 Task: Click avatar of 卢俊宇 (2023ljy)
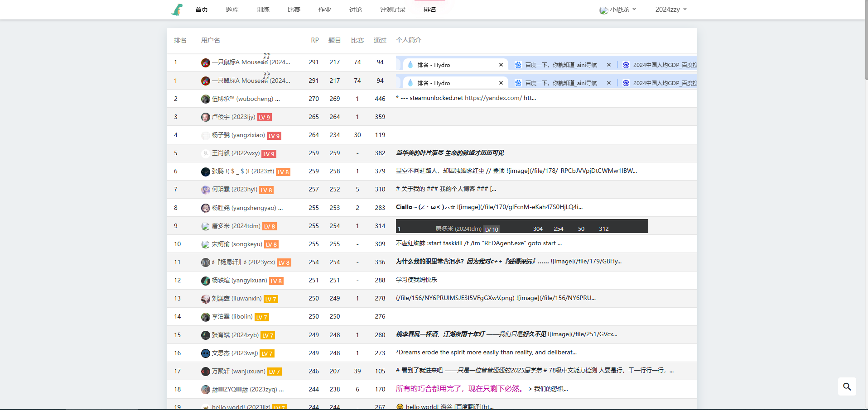tap(205, 117)
